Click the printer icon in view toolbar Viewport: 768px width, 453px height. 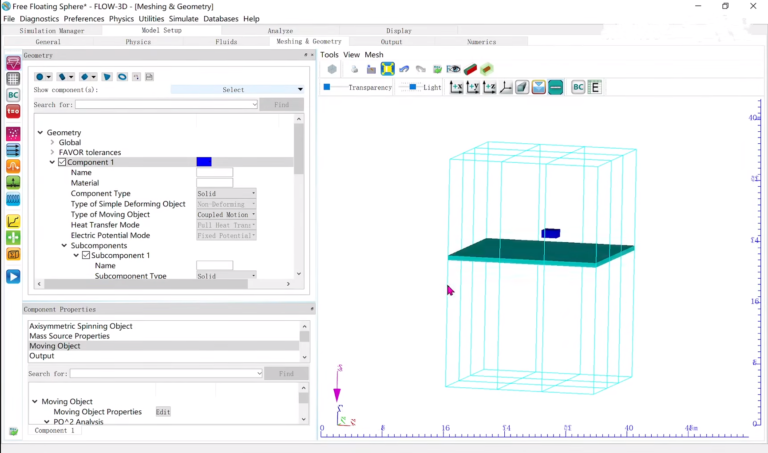(354, 69)
